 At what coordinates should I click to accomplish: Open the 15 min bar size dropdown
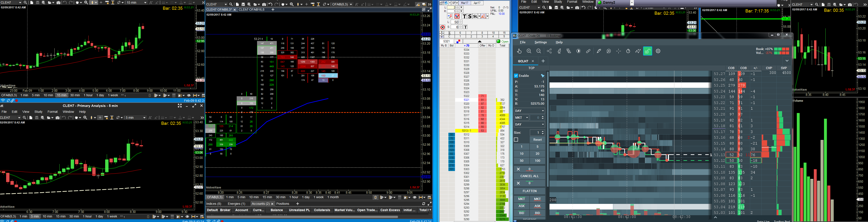point(137,3)
